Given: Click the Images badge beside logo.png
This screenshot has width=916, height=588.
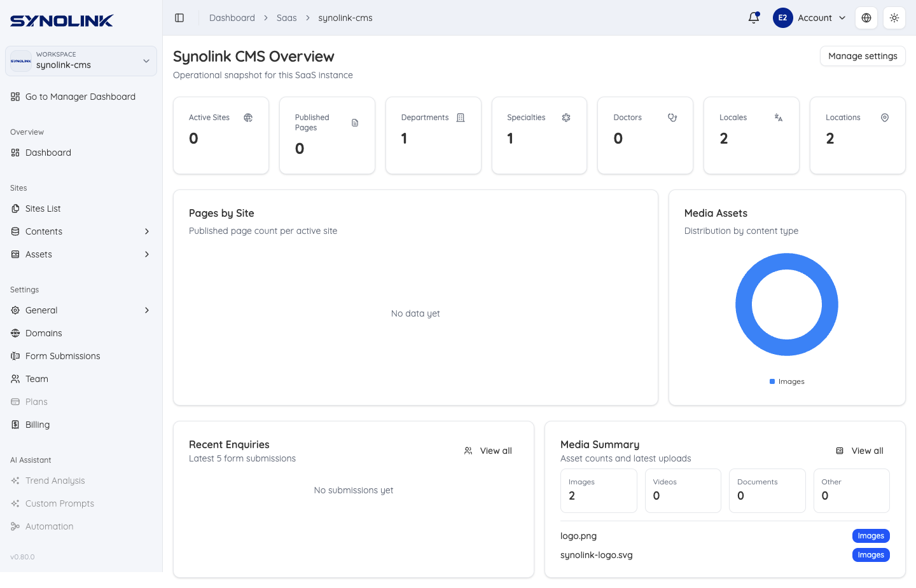Looking at the screenshot, I should (871, 536).
